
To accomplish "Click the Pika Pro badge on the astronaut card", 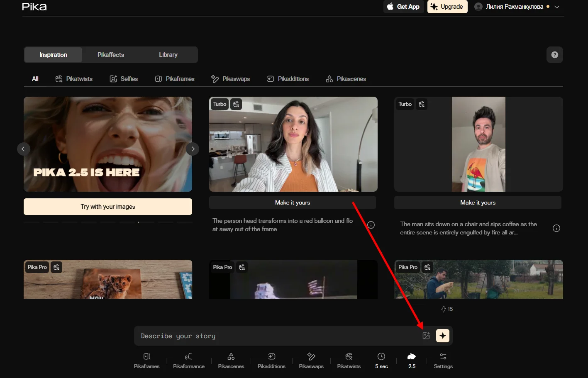I will pyautogui.click(x=222, y=267).
